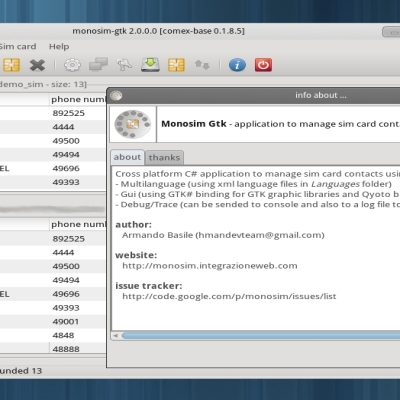Image resolution: width=400 pixels, height=400 pixels.
Task: Click the demo_sim size 13 frame label
Action: 43,84
